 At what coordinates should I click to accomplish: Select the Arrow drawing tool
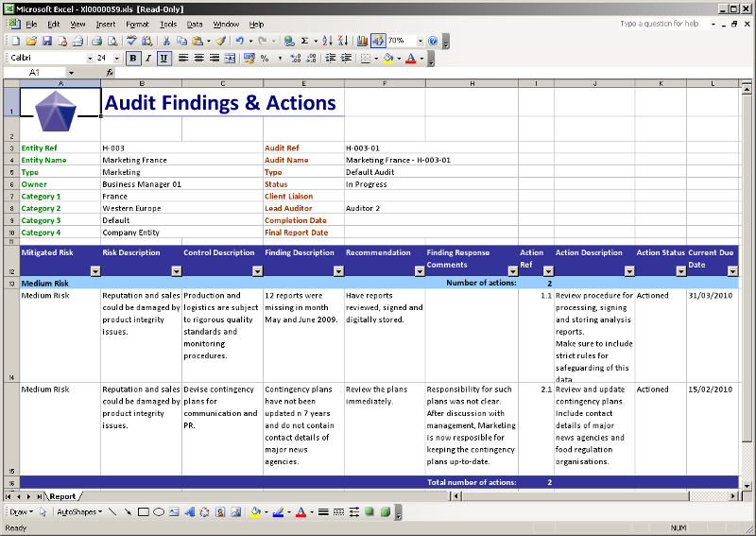tap(128, 511)
